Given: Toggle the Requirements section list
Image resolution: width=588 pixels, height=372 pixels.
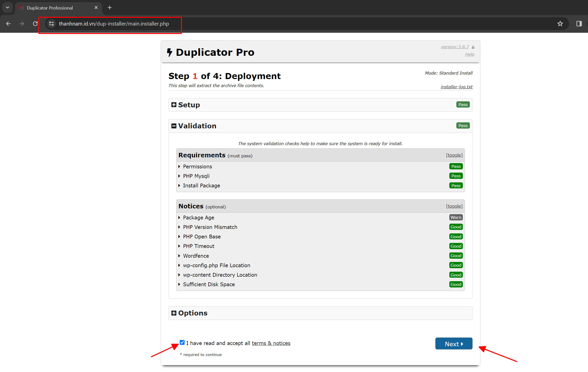Looking at the screenshot, I should pos(454,155).
